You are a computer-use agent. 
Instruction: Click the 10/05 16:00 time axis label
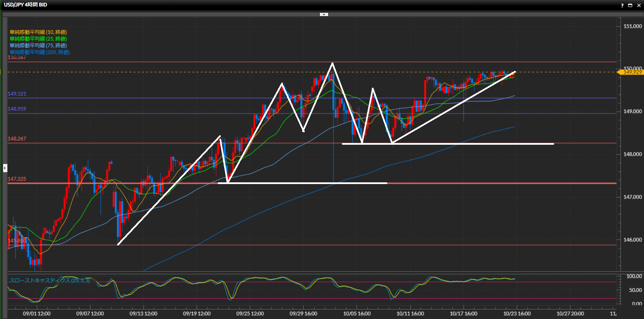click(x=357, y=314)
